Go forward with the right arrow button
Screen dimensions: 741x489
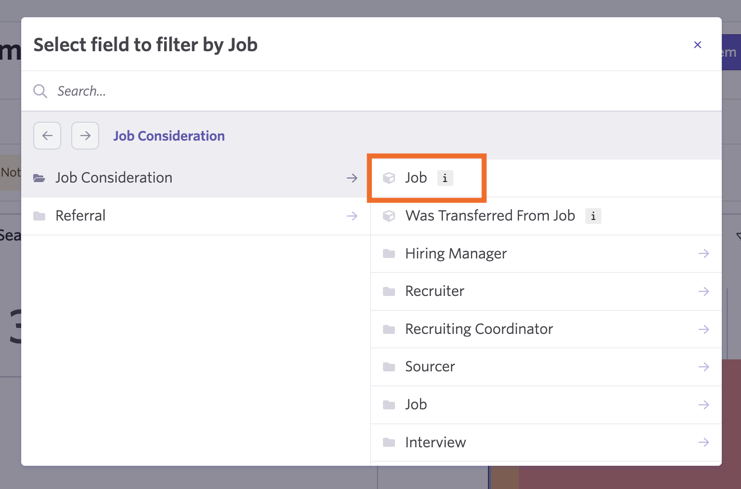click(85, 136)
